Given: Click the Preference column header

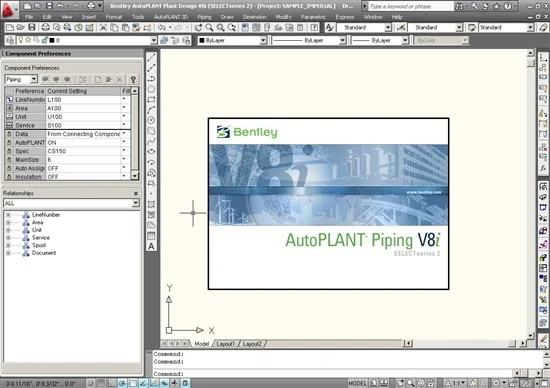Looking at the screenshot, I should pyautogui.click(x=29, y=91).
